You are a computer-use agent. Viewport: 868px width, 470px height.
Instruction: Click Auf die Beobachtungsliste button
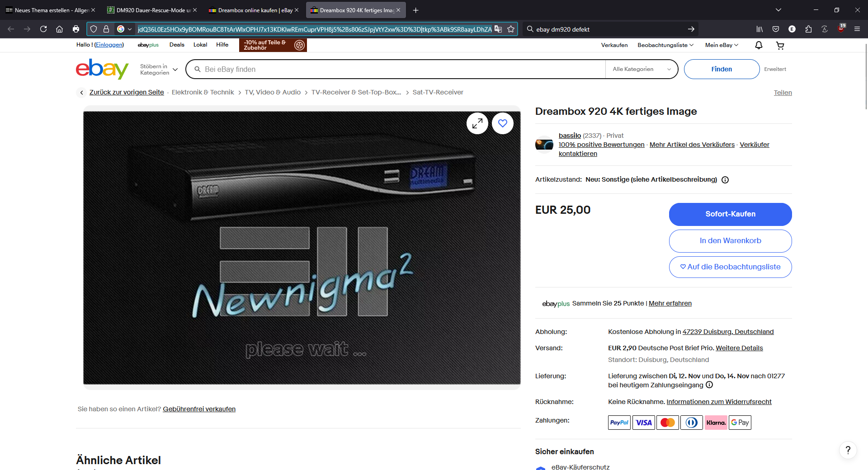coord(731,267)
